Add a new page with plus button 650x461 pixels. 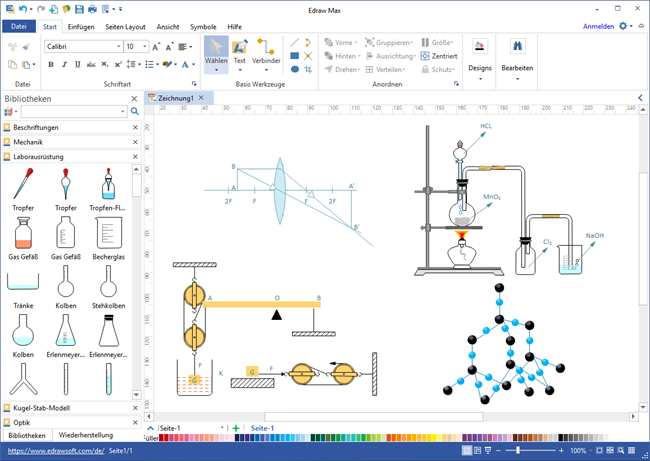(x=236, y=428)
